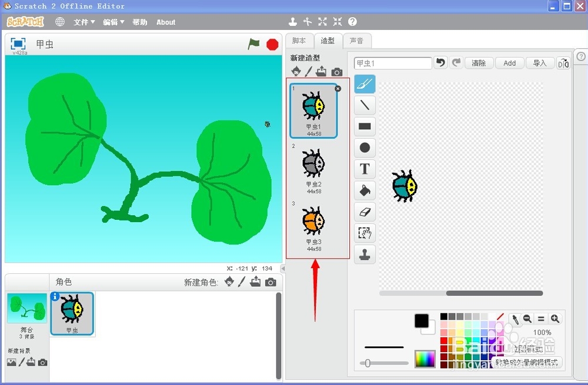Activate the Grow sprite tool
Screen dimensions: 588x385
tap(322, 22)
